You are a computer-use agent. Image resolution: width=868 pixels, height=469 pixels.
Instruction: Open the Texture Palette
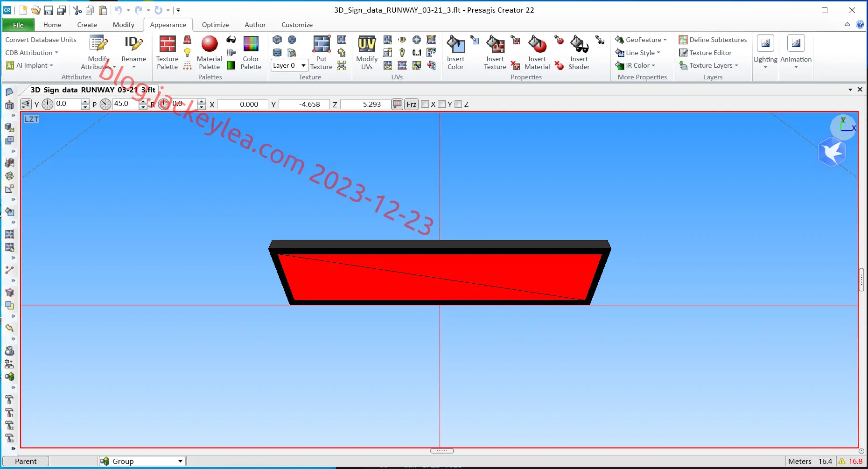point(167,53)
